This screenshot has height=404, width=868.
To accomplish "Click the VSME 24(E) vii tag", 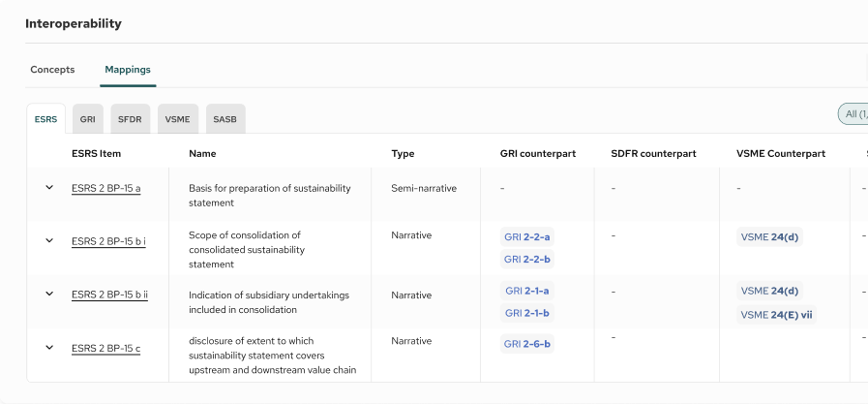I will coord(776,315).
